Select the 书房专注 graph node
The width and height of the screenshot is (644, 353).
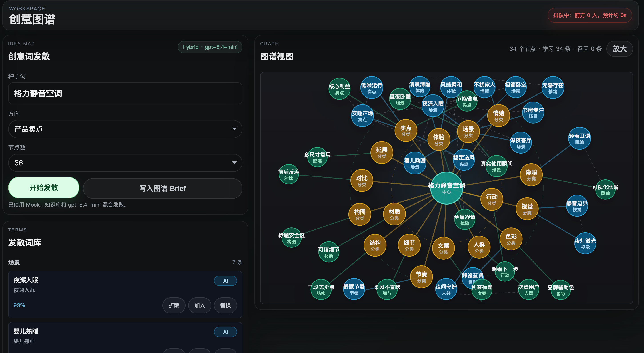(533, 112)
